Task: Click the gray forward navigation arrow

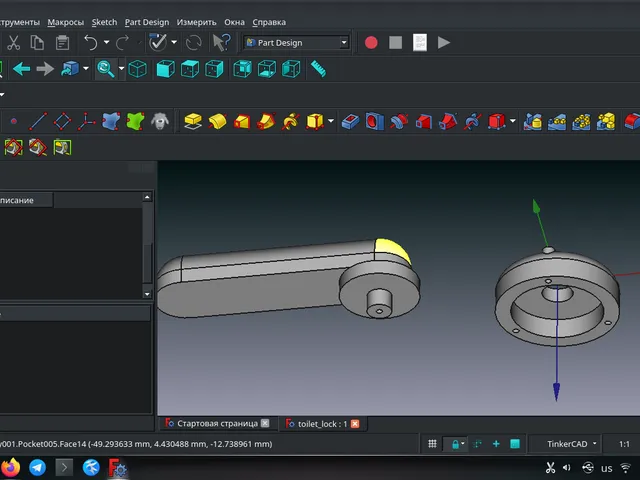Action: tap(45, 69)
